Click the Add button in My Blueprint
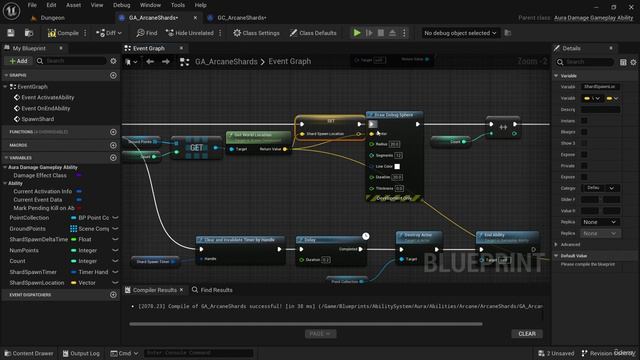 coord(18,61)
